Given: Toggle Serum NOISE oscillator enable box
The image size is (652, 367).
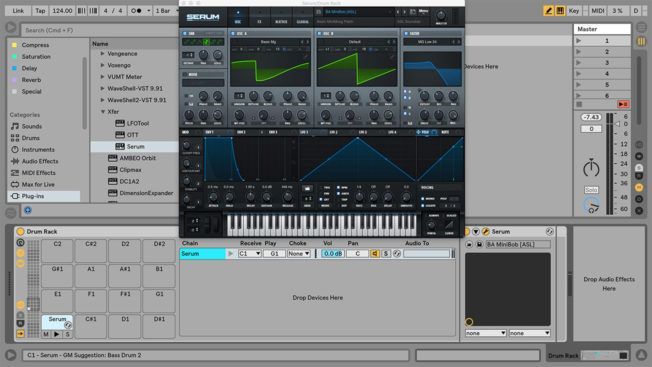Looking at the screenshot, I should point(185,74).
